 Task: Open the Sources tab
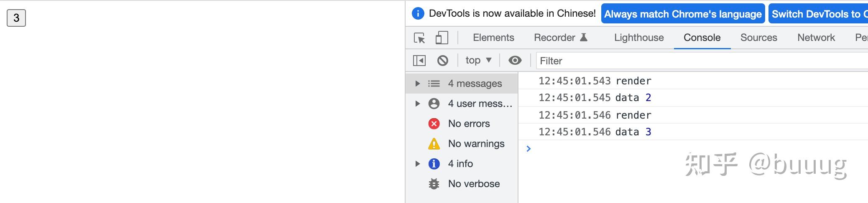pyautogui.click(x=758, y=38)
